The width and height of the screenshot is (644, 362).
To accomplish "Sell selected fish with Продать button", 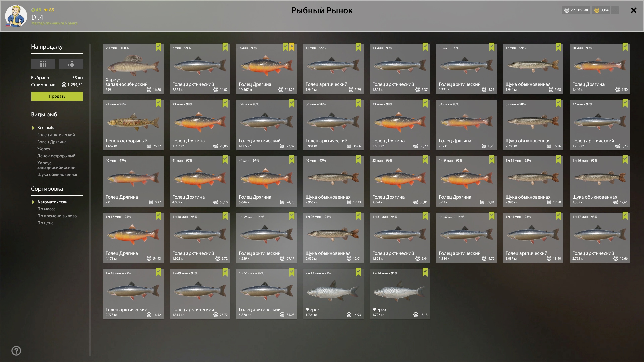I will tap(57, 96).
